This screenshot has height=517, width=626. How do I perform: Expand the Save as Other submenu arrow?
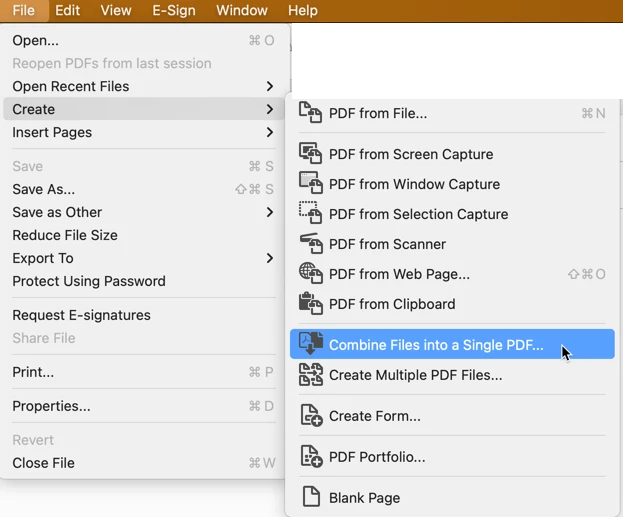tap(270, 212)
